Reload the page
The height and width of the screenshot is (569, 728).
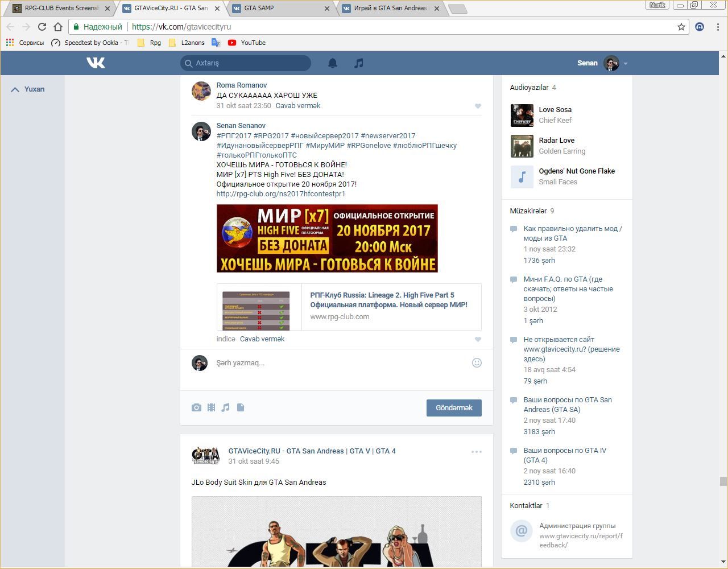pos(42,27)
